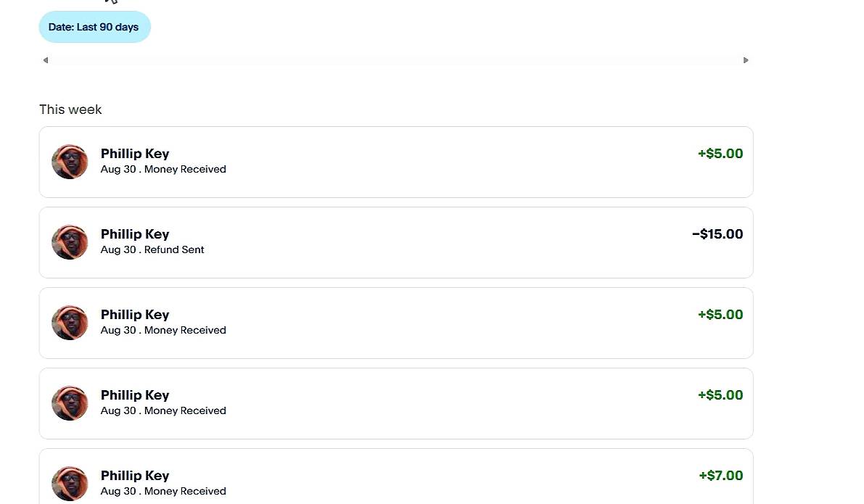Image resolution: width=864 pixels, height=504 pixels.
Task: Click avatar on third Phillip Key transaction
Action: tap(70, 323)
